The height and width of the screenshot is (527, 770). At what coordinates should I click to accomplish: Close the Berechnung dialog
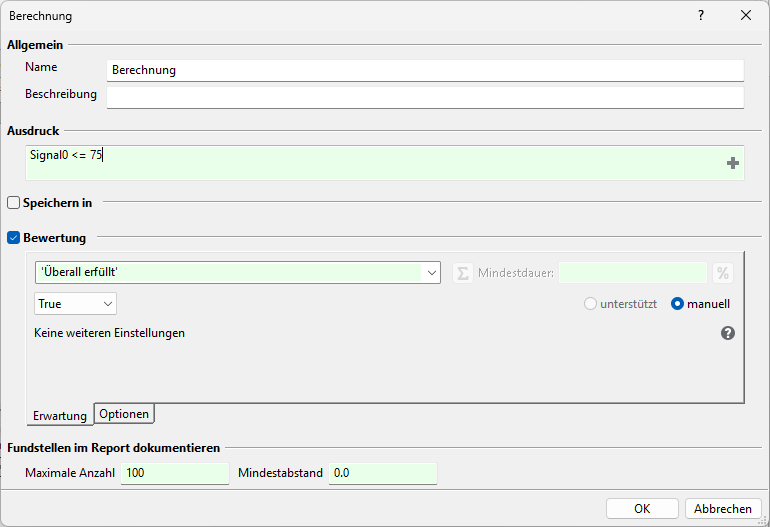746,15
